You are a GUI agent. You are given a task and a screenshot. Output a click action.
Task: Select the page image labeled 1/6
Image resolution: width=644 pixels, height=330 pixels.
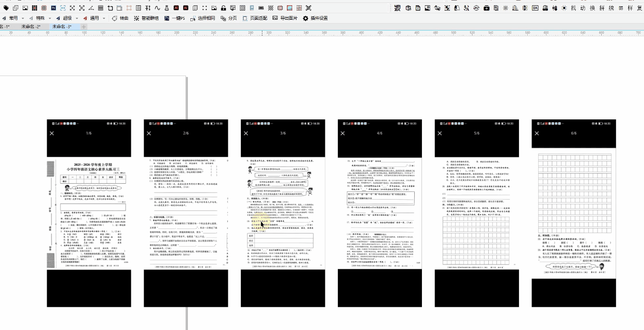(88, 213)
